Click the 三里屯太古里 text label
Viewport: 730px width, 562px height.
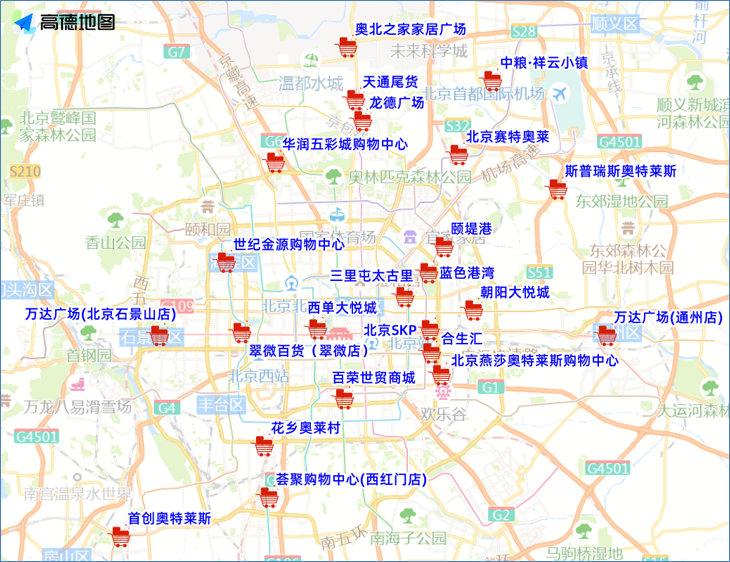[371, 275]
